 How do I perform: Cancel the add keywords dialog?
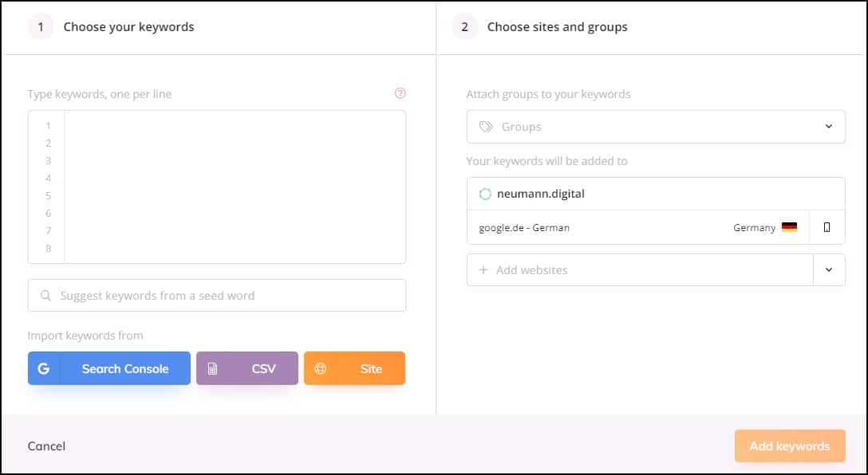click(x=46, y=446)
